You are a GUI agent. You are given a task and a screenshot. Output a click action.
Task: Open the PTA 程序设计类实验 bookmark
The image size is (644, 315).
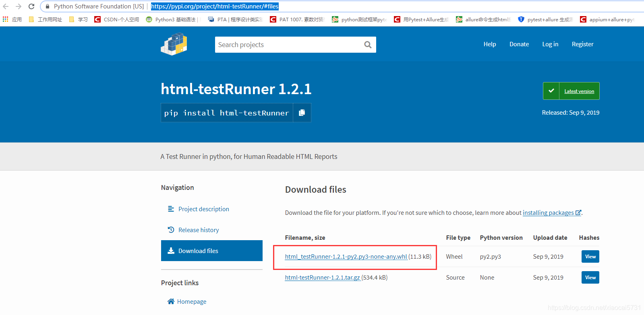click(235, 19)
